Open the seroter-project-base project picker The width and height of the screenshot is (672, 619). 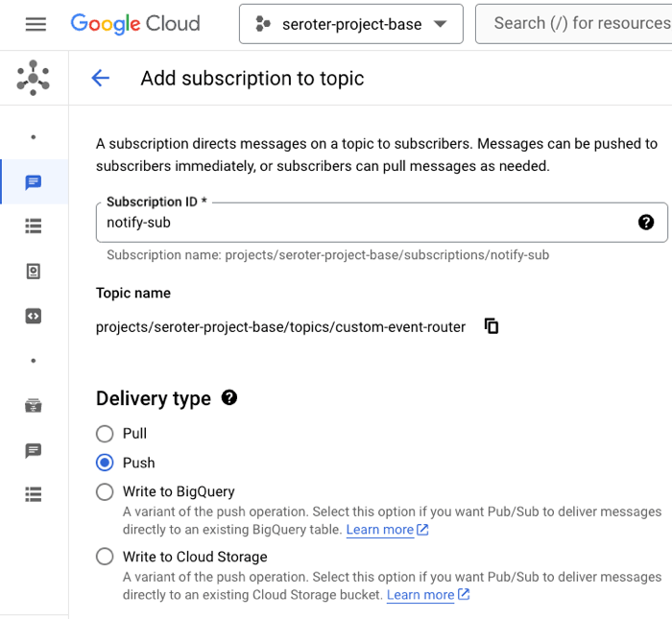tap(350, 24)
